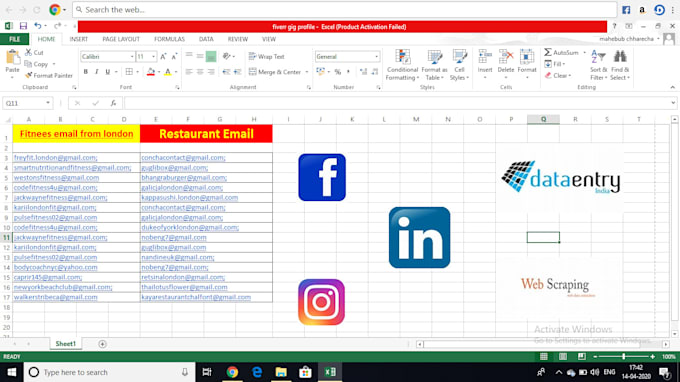Increase font size with large A
This screenshot has height=382, width=680.
(x=163, y=57)
